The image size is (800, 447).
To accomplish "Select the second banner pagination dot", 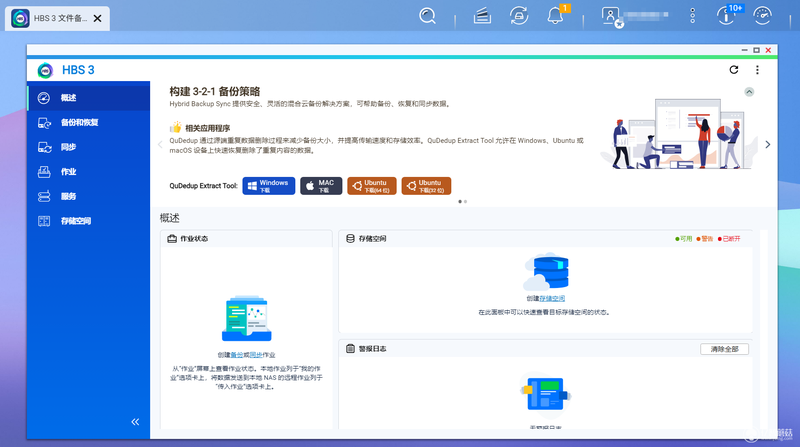I will 465,202.
